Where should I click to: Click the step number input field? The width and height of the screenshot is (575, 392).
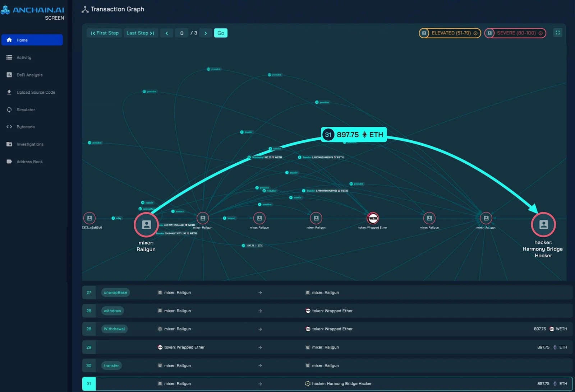point(181,33)
